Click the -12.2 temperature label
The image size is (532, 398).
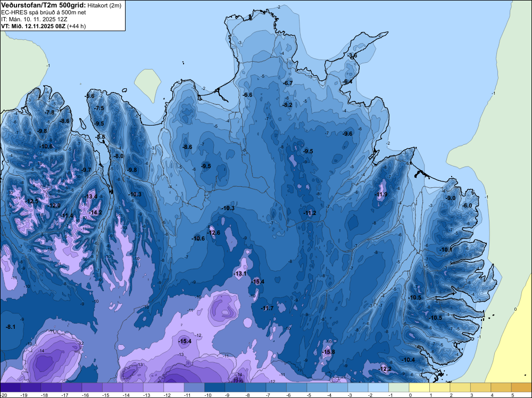[x=385, y=369]
